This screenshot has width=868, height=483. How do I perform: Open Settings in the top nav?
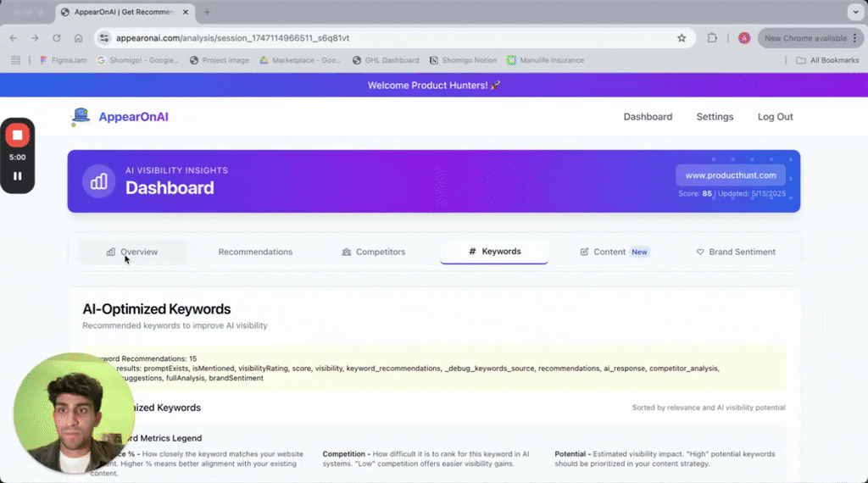[x=715, y=117]
